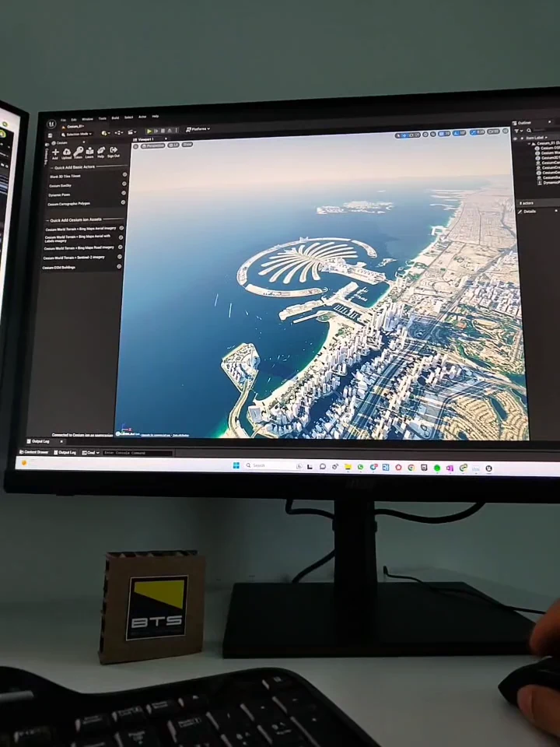
Task: Add Blank 3D Tiles Tileset via plus icon
Action: point(124,175)
